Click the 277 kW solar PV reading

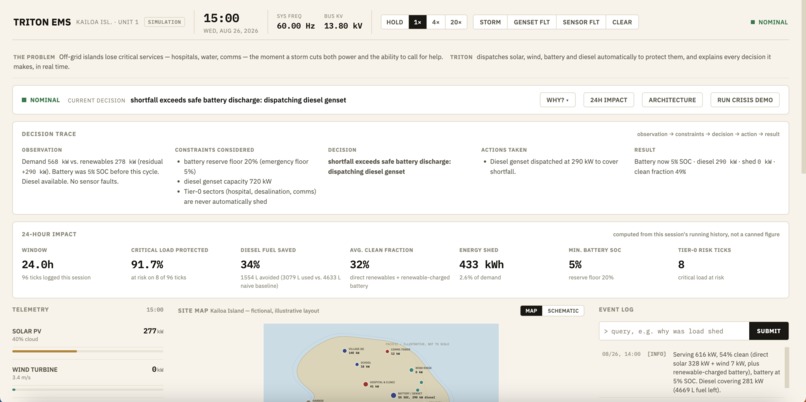point(153,331)
